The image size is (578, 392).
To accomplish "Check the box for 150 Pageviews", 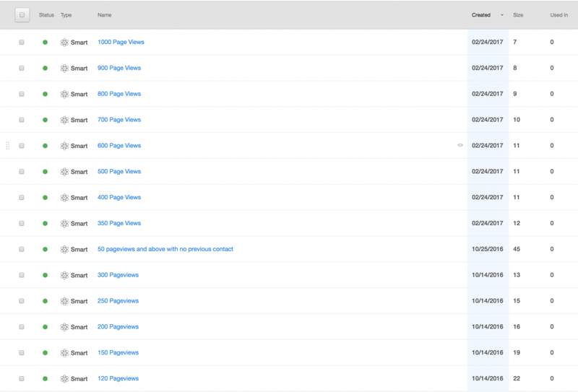I will (x=22, y=352).
